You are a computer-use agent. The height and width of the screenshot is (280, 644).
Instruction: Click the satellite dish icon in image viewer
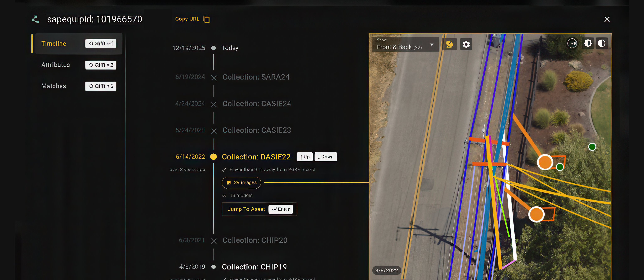point(449,44)
